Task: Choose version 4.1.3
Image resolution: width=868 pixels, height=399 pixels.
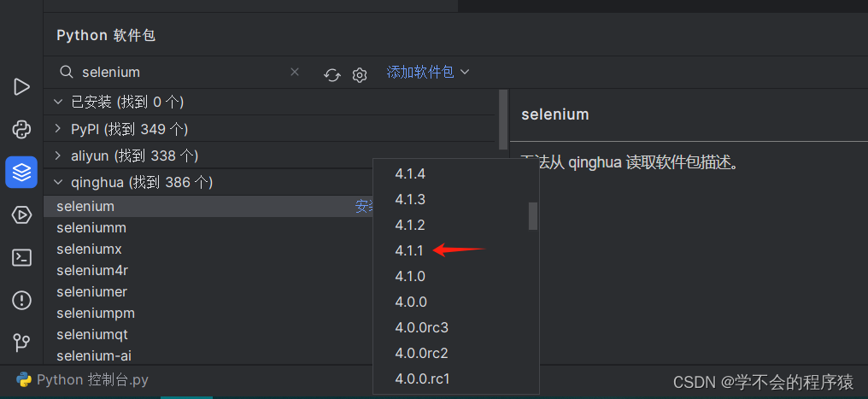Action: 410,199
